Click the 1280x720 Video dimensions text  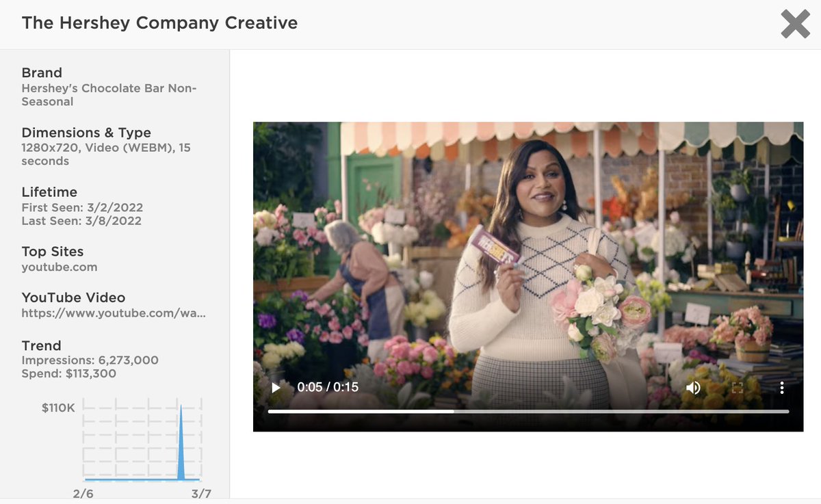(106, 155)
